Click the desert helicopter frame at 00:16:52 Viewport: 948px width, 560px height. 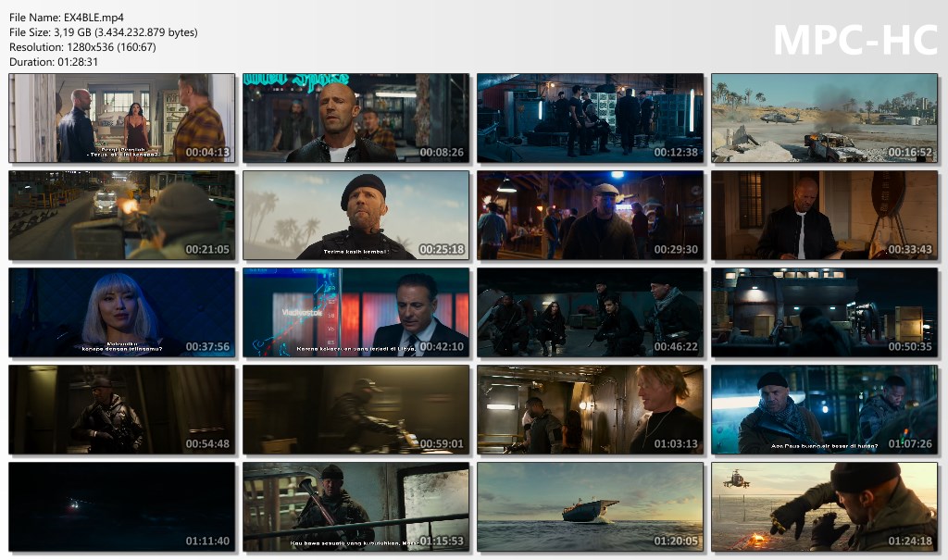pos(825,118)
